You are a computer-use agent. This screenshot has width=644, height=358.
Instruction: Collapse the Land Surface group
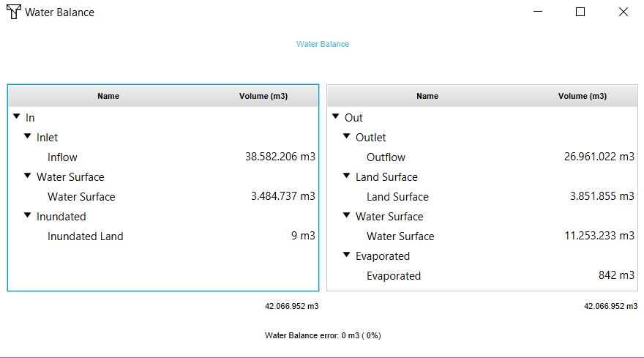coord(347,176)
